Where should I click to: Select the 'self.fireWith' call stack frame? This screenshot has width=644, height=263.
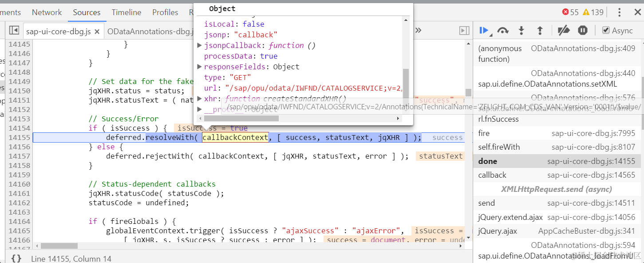557,147
